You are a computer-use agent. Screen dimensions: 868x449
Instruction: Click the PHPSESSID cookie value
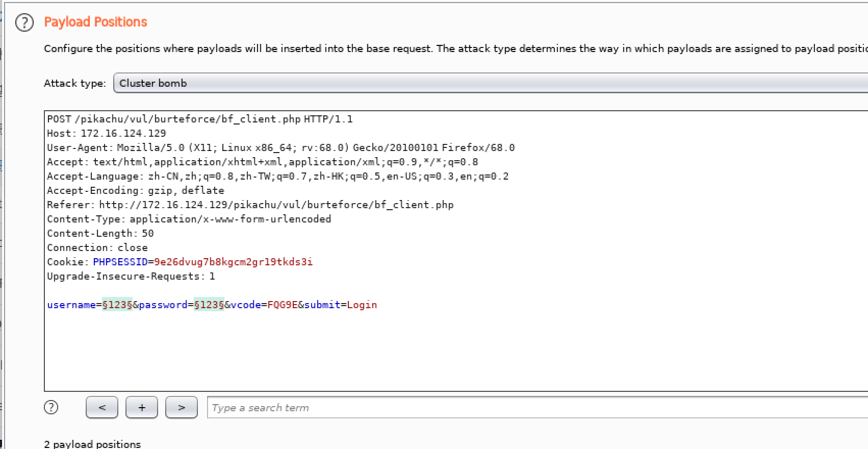[x=233, y=262]
